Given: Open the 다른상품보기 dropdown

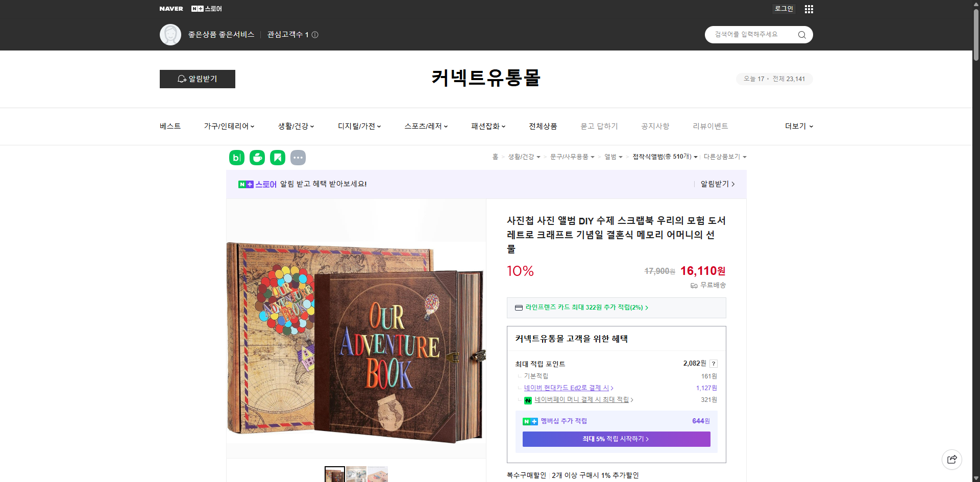Looking at the screenshot, I should click(725, 157).
